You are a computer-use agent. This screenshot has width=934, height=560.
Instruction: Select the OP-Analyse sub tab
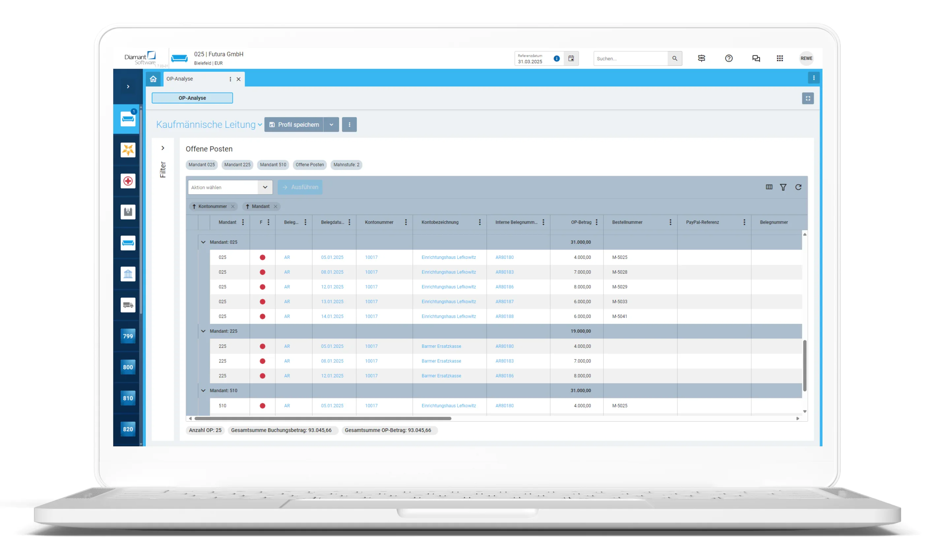point(192,98)
